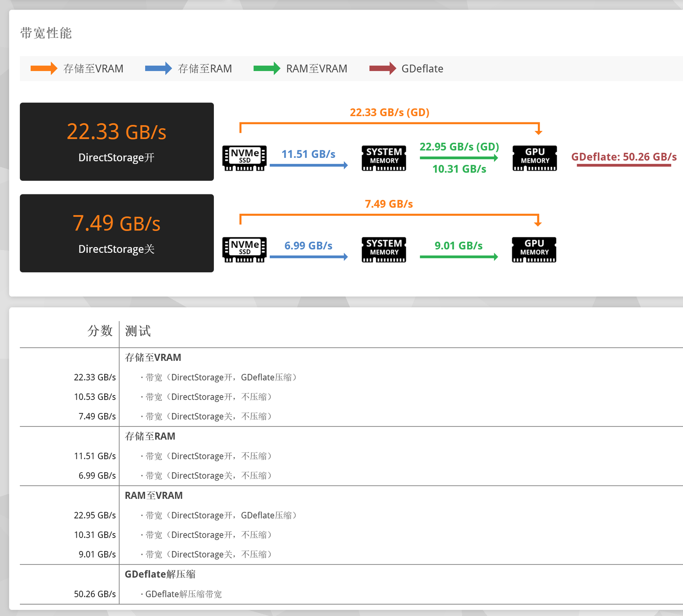This screenshot has height=616, width=683.
Task: Click the NVMe SSD icon in DirectStorage开 row
Action: tap(244, 158)
